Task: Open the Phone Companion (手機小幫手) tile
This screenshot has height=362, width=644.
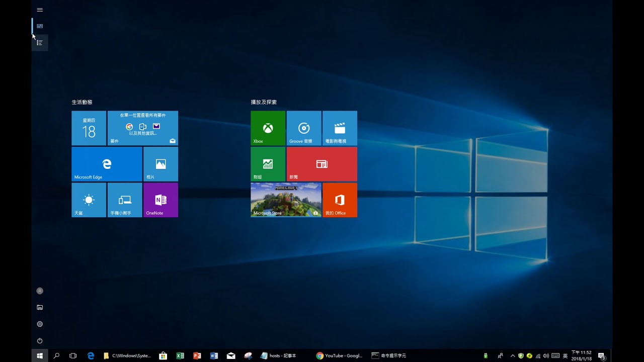Action: [125, 200]
